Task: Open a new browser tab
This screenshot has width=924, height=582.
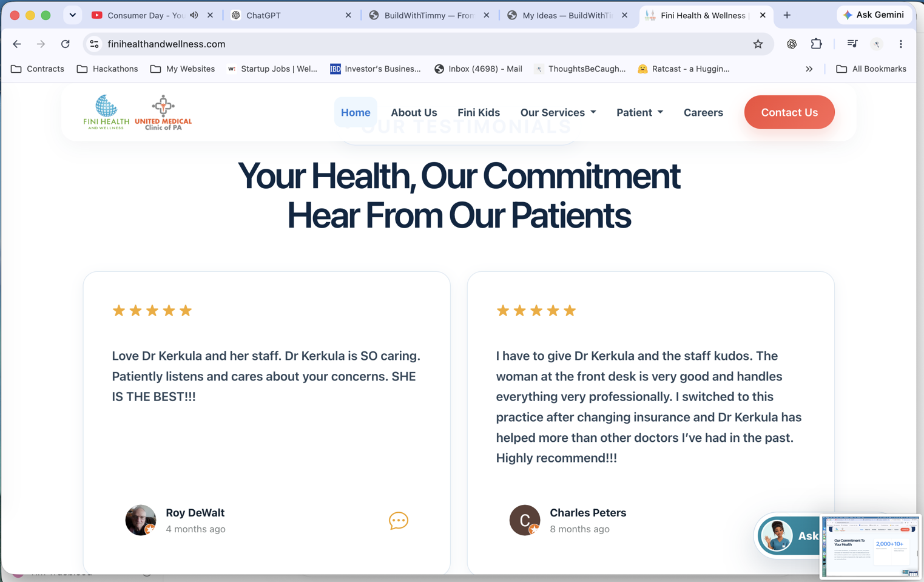Action: pos(787,15)
